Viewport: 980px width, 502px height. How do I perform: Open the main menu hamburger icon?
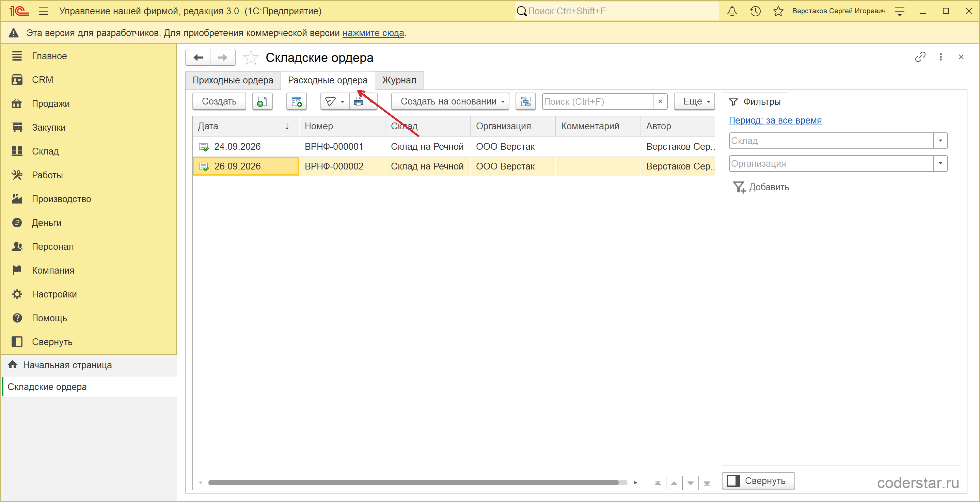pyautogui.click(x=43, y=11)
